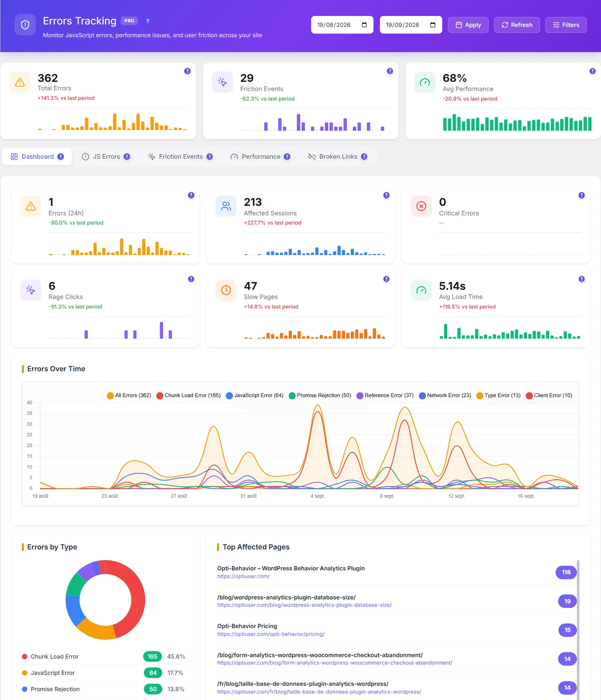Toggle Promise Rejection (50) legend series
Screen dimensions: 601x700
point(320,395)
